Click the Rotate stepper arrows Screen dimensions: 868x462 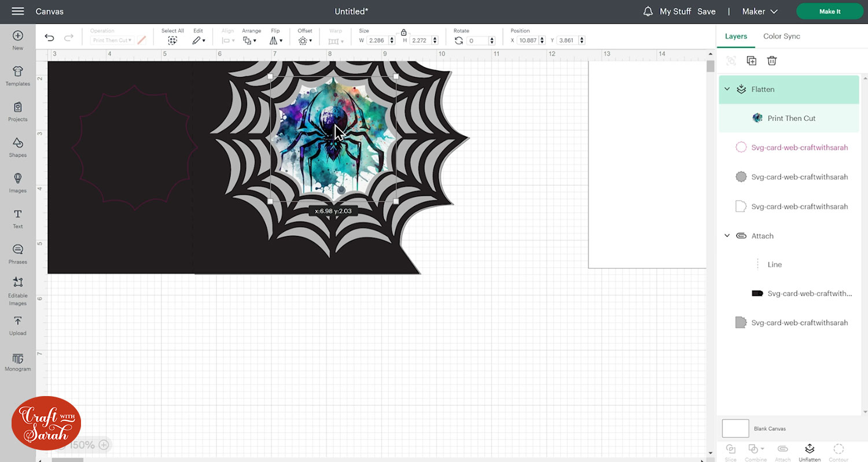click(492, 40)
